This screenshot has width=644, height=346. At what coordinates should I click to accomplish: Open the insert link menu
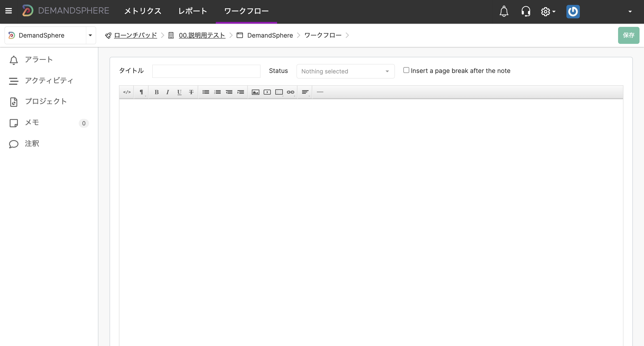pyautogui.click(x=290, y=92)
